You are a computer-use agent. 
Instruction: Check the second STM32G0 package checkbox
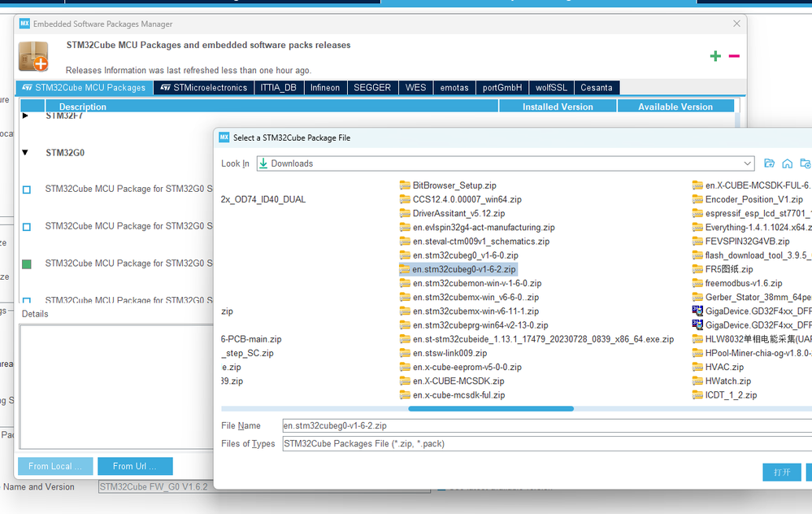coord(27,227)
